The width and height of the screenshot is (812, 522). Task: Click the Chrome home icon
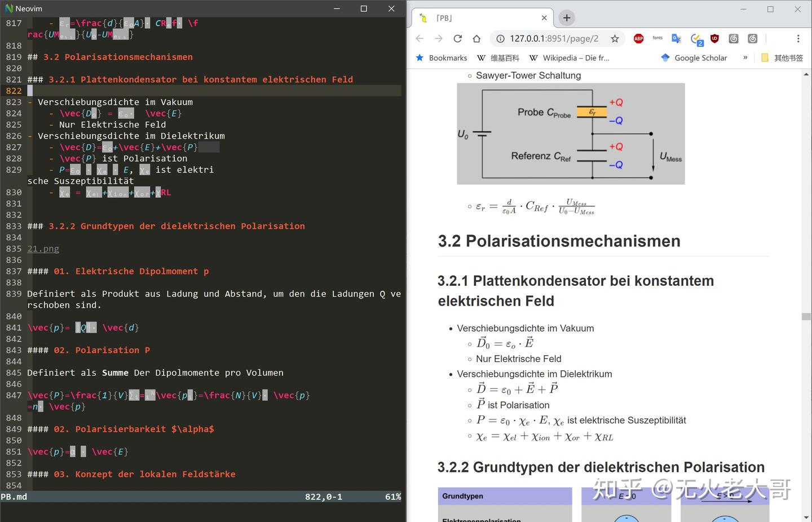476,39
